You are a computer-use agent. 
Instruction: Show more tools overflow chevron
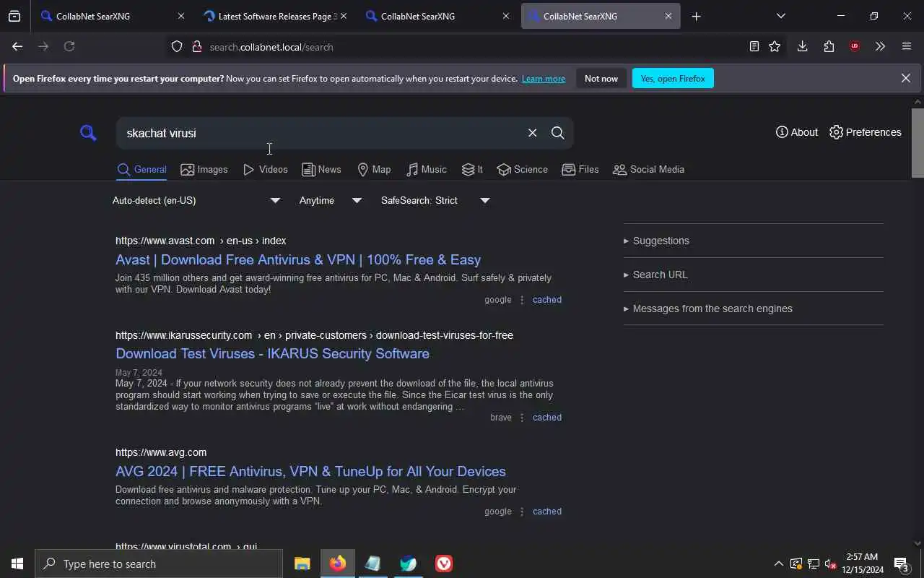(x=880, y=46)
